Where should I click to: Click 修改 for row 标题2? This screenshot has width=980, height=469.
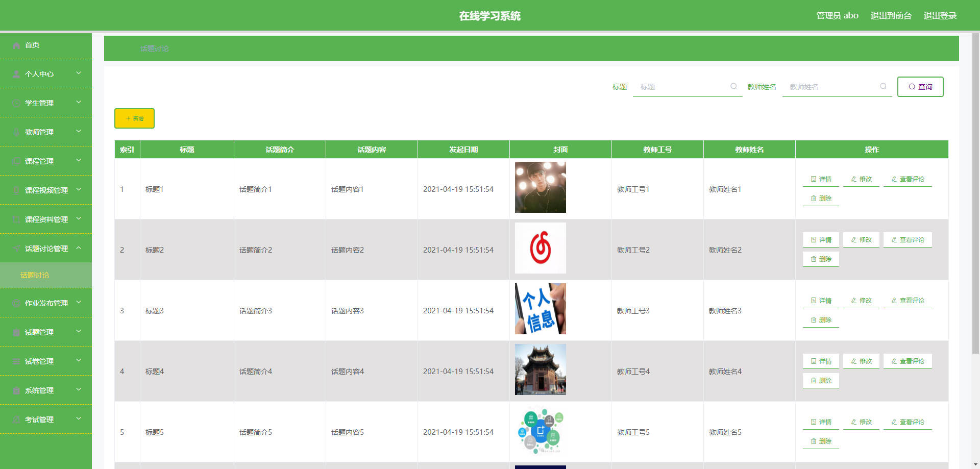[x=861, y=240]
